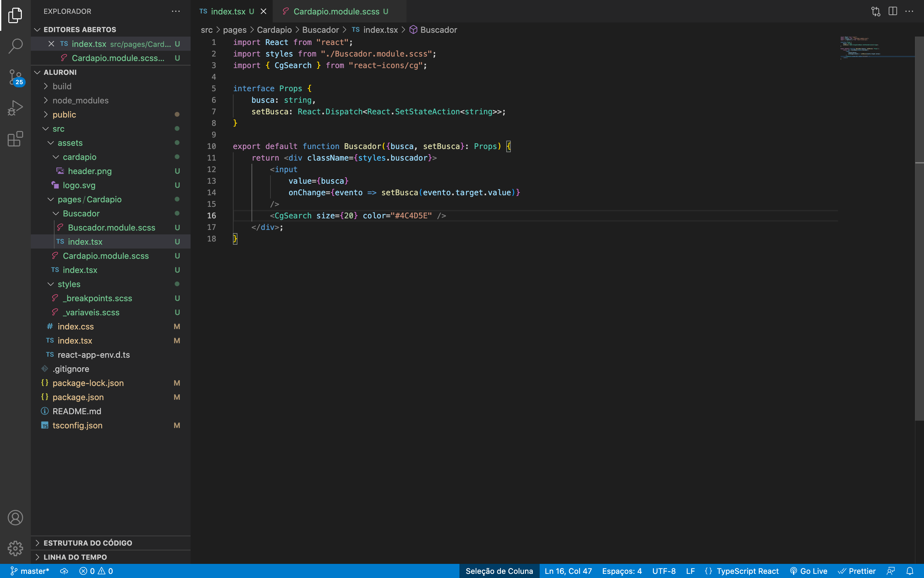This screenshot has height=578, width=924.
Task: Collapse the cardapio assets folder
Action: (x=111, y=157)
